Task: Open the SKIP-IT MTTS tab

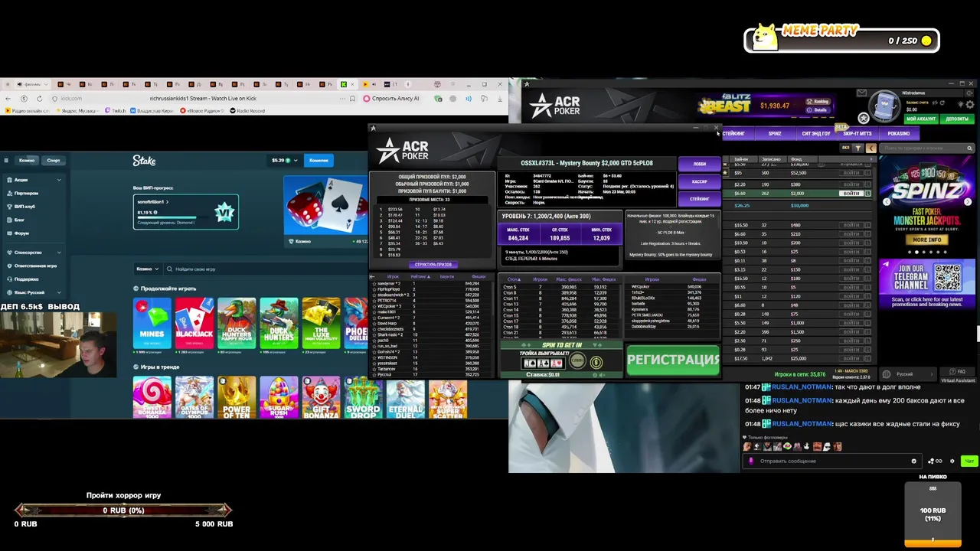Action: point(857,133)
